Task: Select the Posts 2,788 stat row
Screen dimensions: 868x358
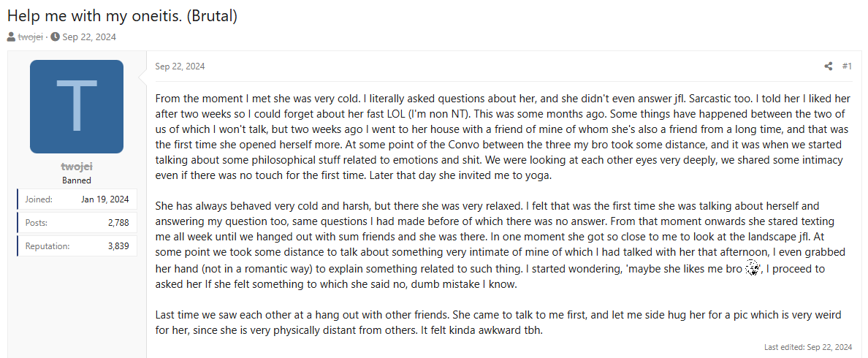Action: (x=77, y=223)
